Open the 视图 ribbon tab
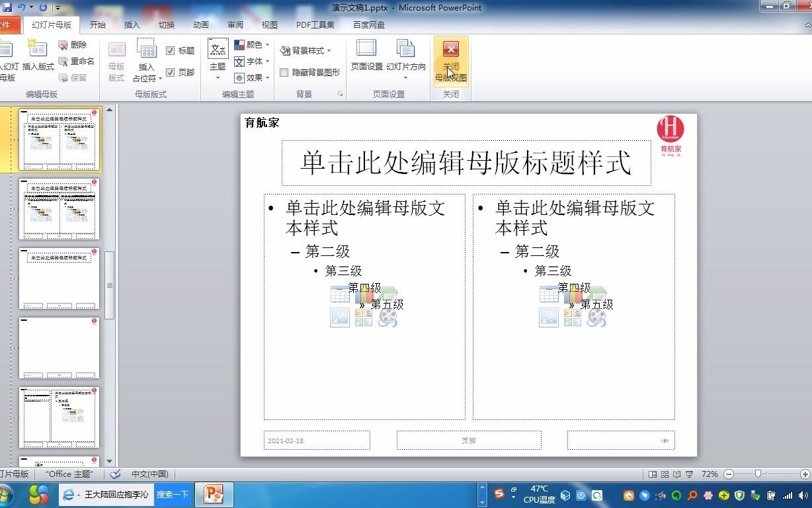Image resolution: width=812 pixels, height=508 pixels. pyautogui.click(x=269, y=24)
